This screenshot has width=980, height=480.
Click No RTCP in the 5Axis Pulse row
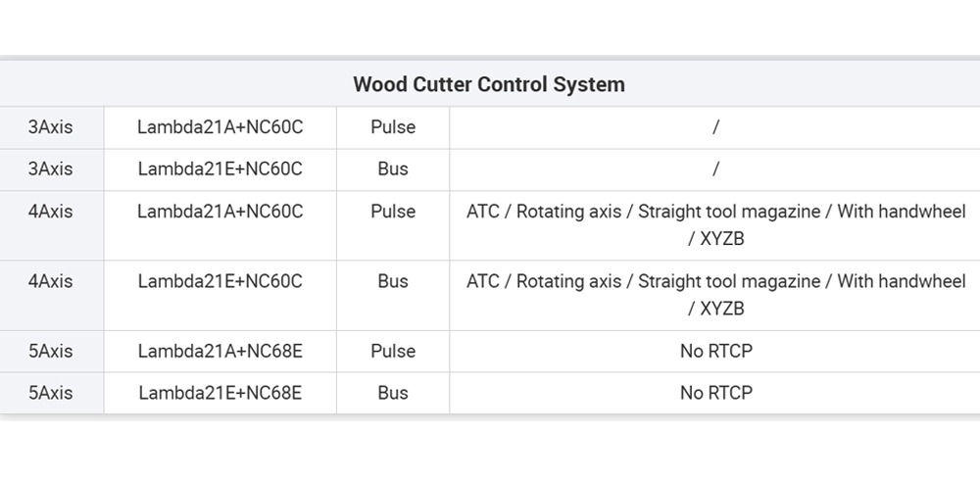tap(716, 352)
